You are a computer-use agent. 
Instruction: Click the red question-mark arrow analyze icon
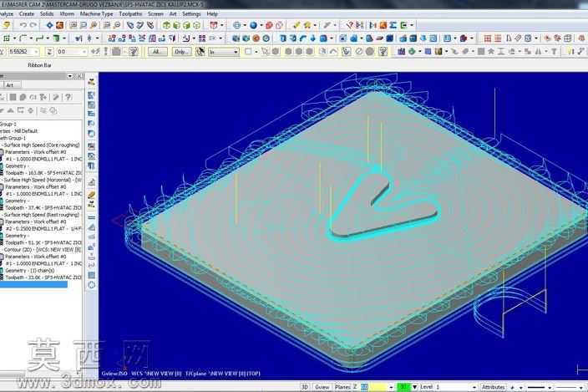click(x=349, y=25)
